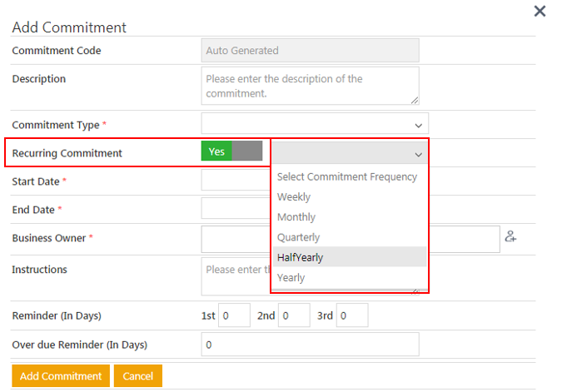Click the 2nd reminder days field
This screenshot has width=572, height=392.
click(294, 316)
